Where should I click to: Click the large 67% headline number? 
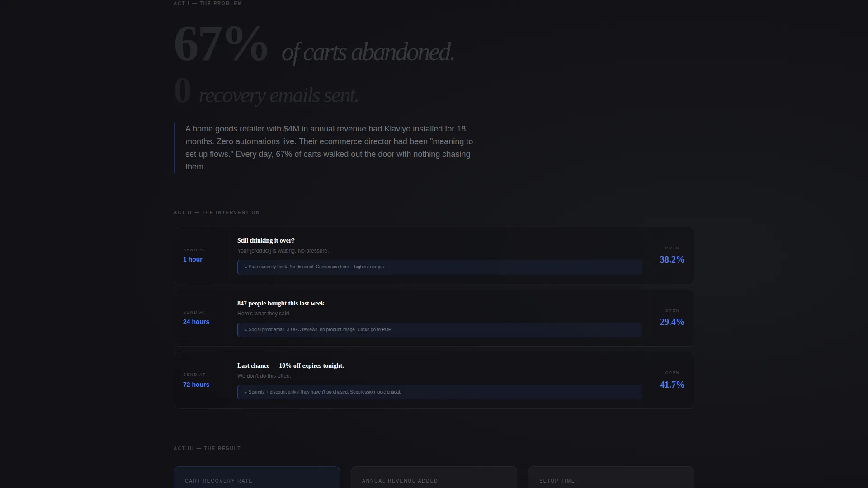pyautogui.click(x=221, y=44)
